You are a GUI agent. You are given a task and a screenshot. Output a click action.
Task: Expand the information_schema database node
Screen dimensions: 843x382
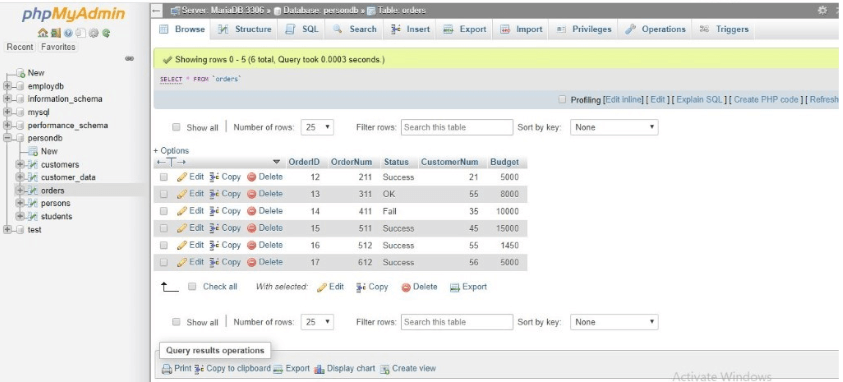tap(7, 99)
